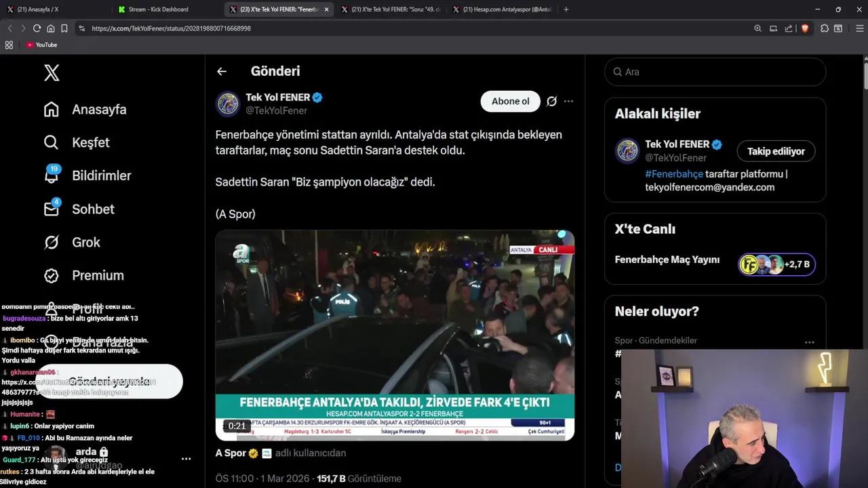Open the zoom magnifier in the address bar
868x488 pixels.
coord(757,28)
